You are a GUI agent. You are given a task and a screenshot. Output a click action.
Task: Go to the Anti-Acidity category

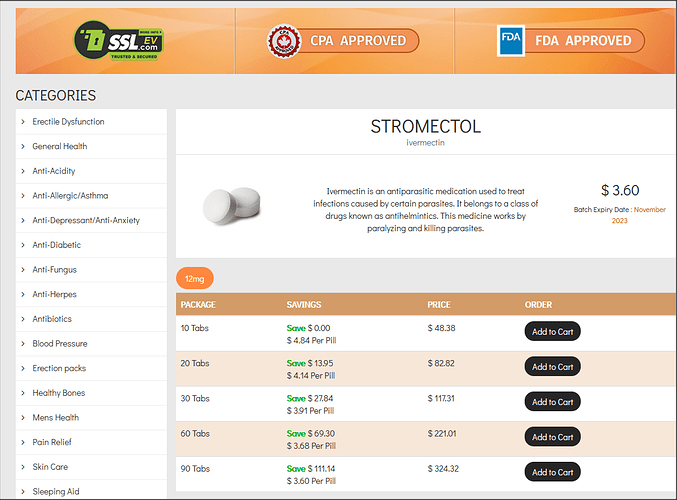[54, 171]
